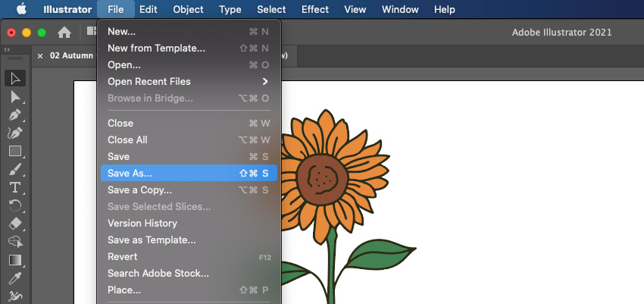644x304 pixels.
Task: Select the Type tool
Action: tap(15, 187)
